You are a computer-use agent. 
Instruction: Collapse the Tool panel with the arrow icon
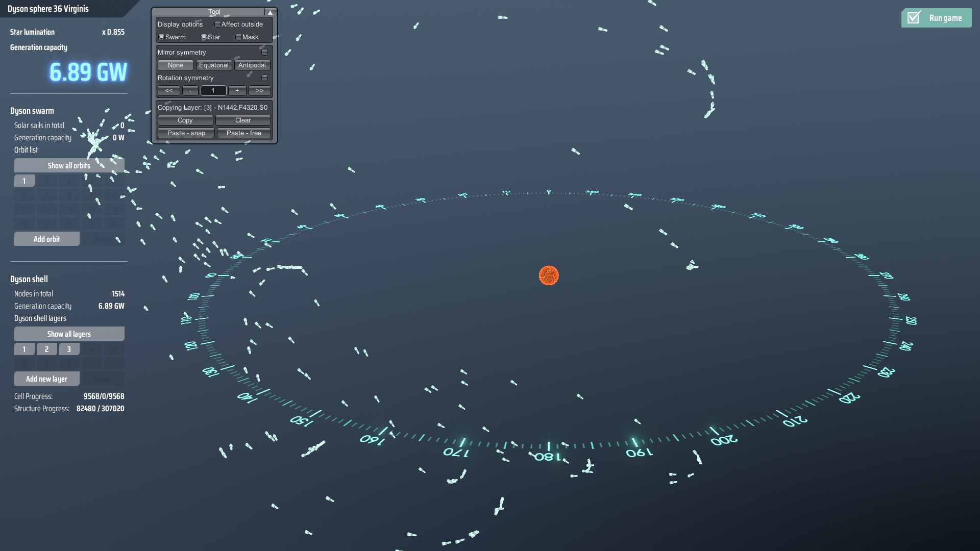(270, 11)
